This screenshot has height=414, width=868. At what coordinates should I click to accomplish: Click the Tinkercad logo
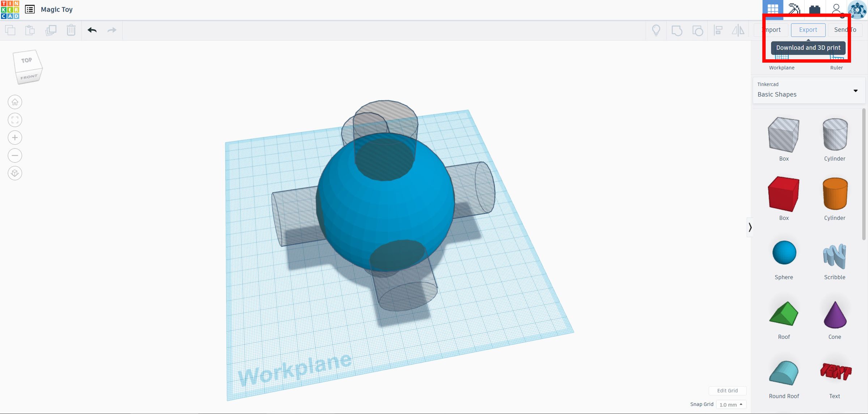point(10,10)
